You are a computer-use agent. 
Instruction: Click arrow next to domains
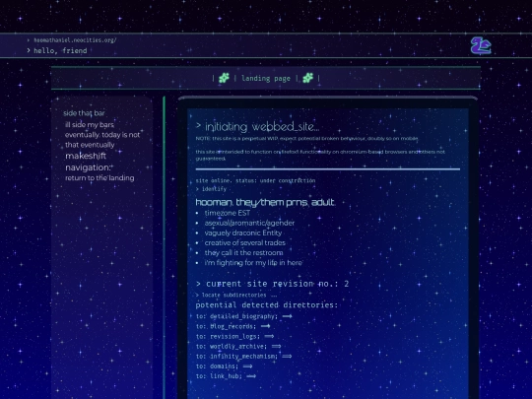[247, 366]
